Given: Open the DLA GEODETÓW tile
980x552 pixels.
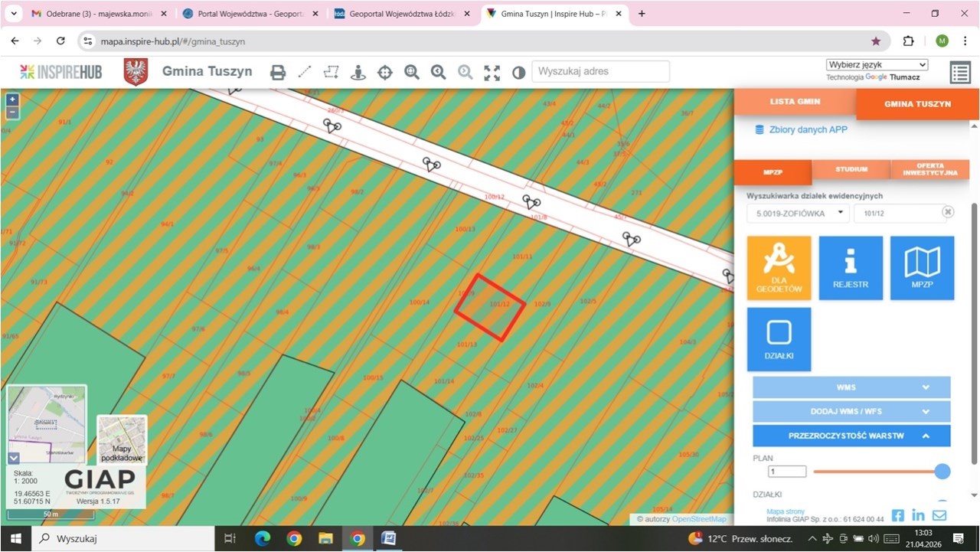Looking at the screenshot, I should tap(779, 267).
